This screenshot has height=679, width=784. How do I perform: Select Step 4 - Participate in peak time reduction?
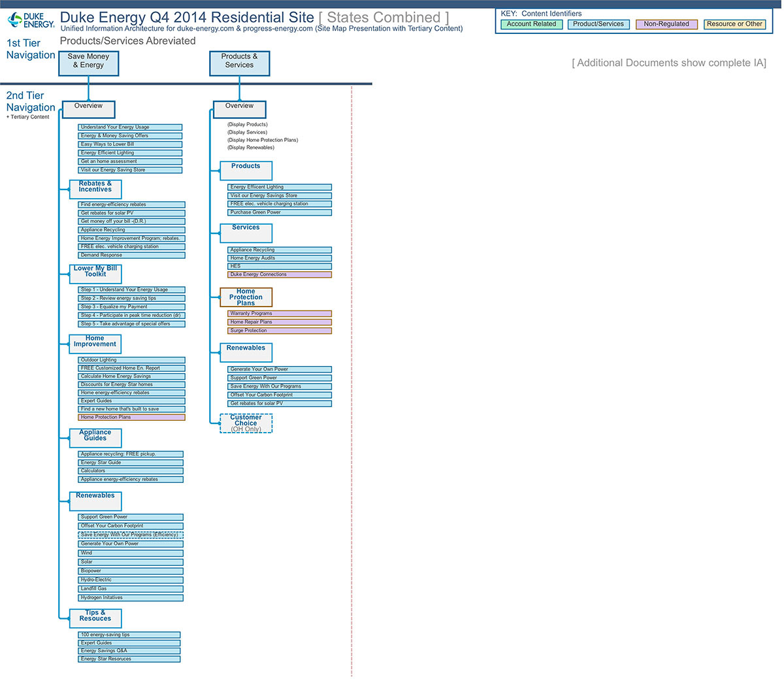pyautogui.click(x=131, y=316)
